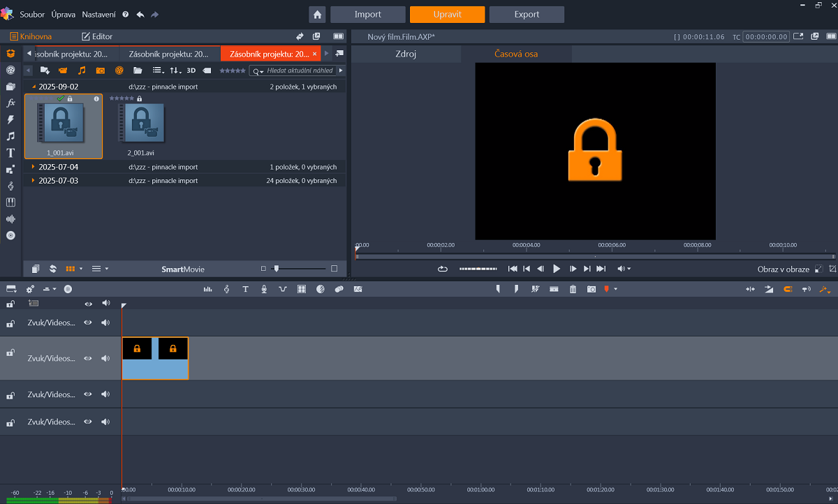838x504 pixels.
Task: Open Effects (fx) category in sidebar
Action: [10, 103]
